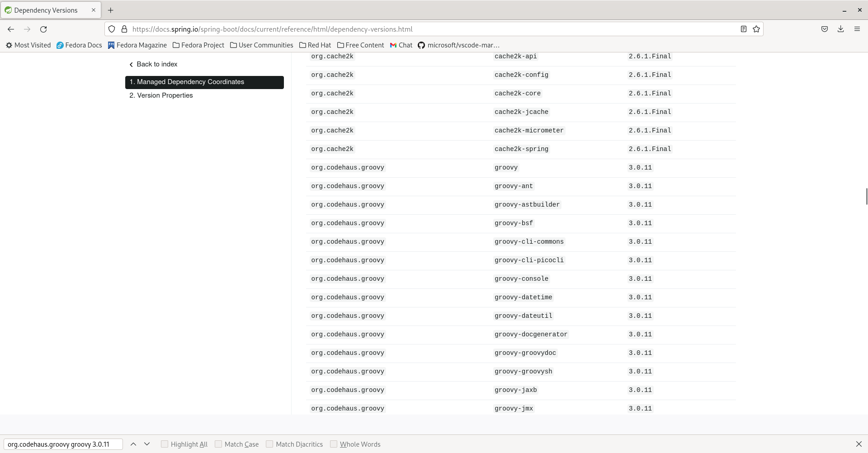Focus the find-in-page search field

[63, 444]
